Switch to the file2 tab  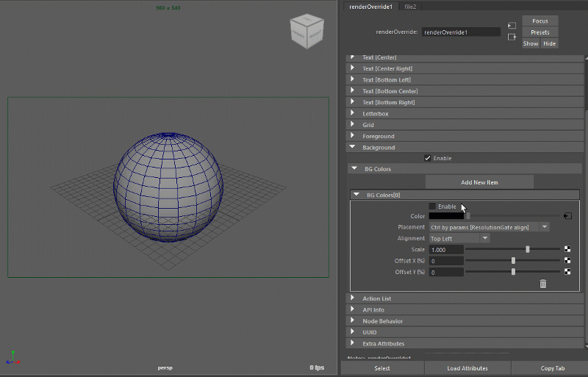(410, 7)
